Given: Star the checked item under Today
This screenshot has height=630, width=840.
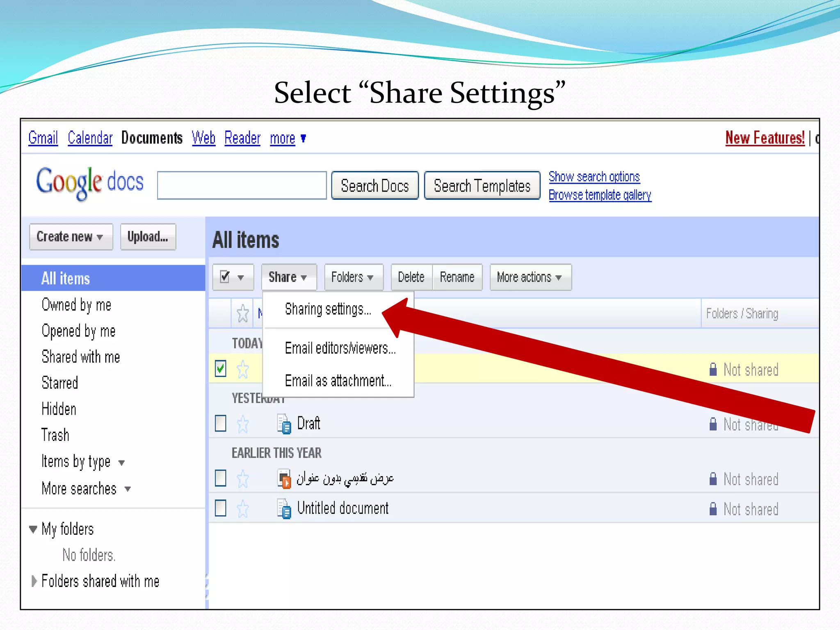Looking at the screenshot, I should [x=243, y=369].
